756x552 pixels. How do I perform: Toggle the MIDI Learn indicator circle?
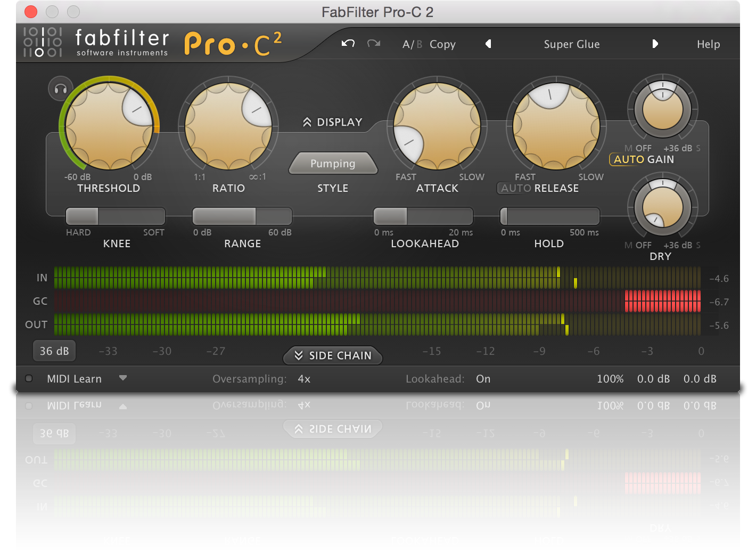coord(29,378)
